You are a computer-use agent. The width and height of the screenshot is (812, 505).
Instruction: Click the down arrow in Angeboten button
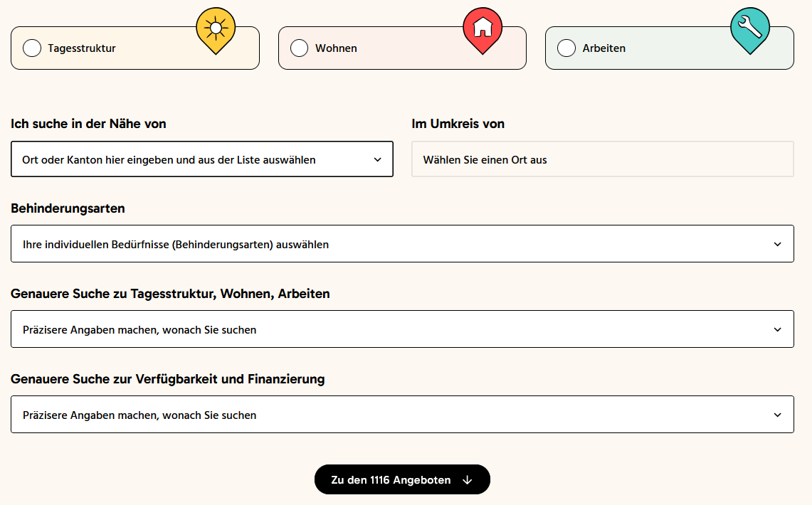[x=468, y=480]
